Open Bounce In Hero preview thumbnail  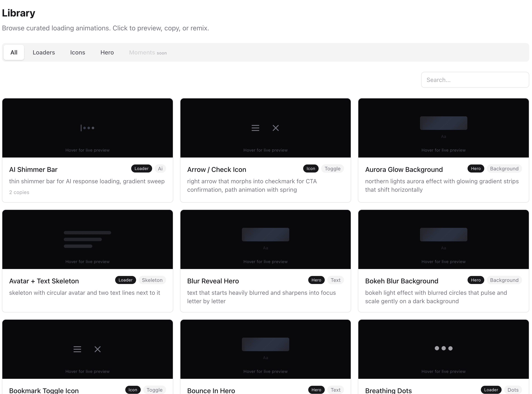pyautogui.click(x=265, y=349)
